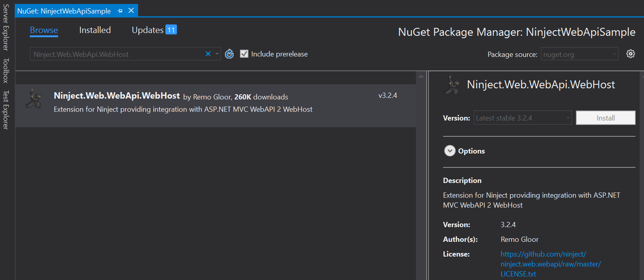Screen dimensions: 644x280
Task: Click the Ninject.Web.WebApi.WebHost title in the details pane
Action: coord(541,84)
